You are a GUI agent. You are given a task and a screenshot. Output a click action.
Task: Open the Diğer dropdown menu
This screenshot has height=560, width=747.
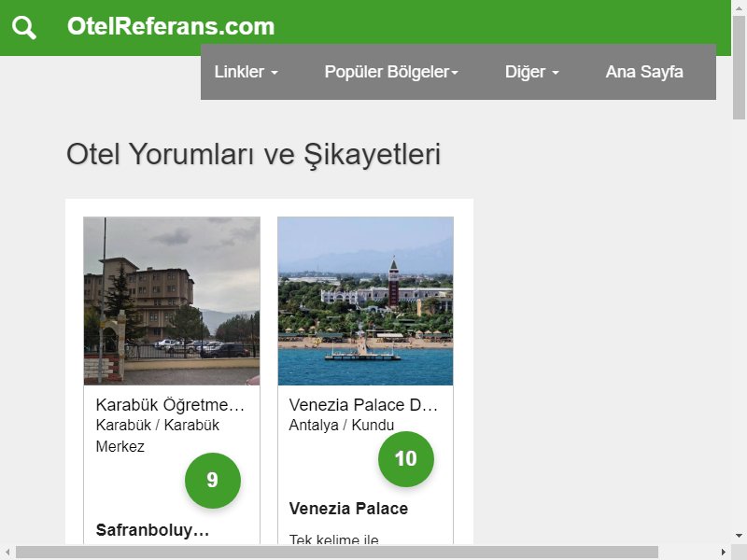coord(531,72)
